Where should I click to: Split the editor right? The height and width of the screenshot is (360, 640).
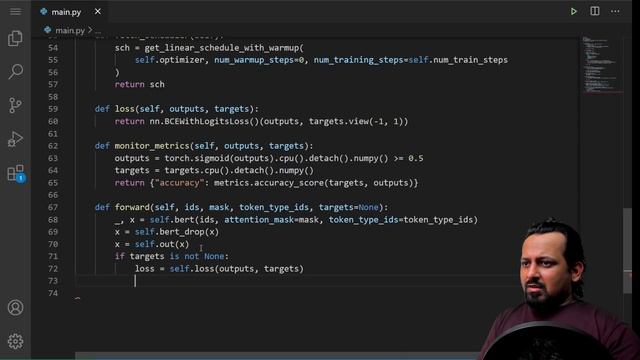tap(595, 11)
